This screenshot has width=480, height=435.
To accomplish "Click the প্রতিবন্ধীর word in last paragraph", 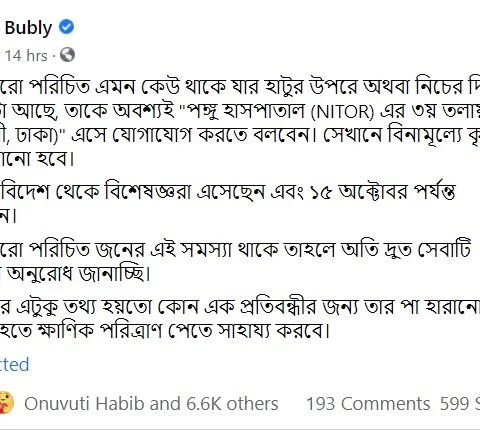I will point(277,307).
